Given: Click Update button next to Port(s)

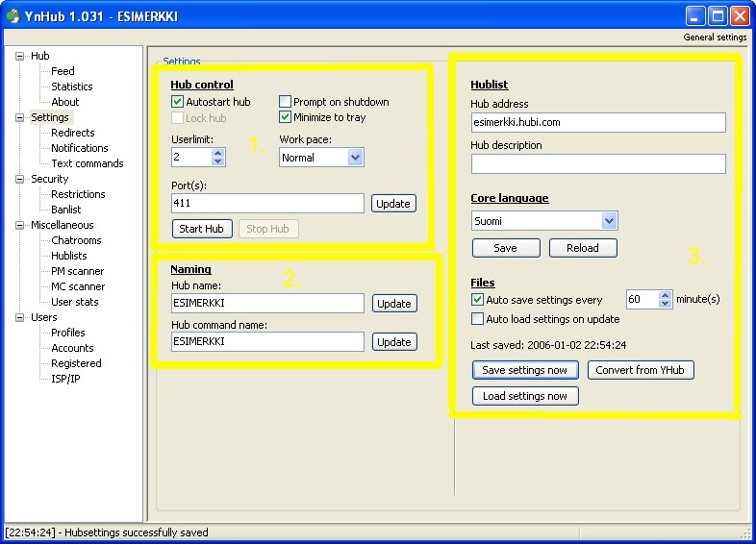Looking at the screenshot, I should 393,204.
